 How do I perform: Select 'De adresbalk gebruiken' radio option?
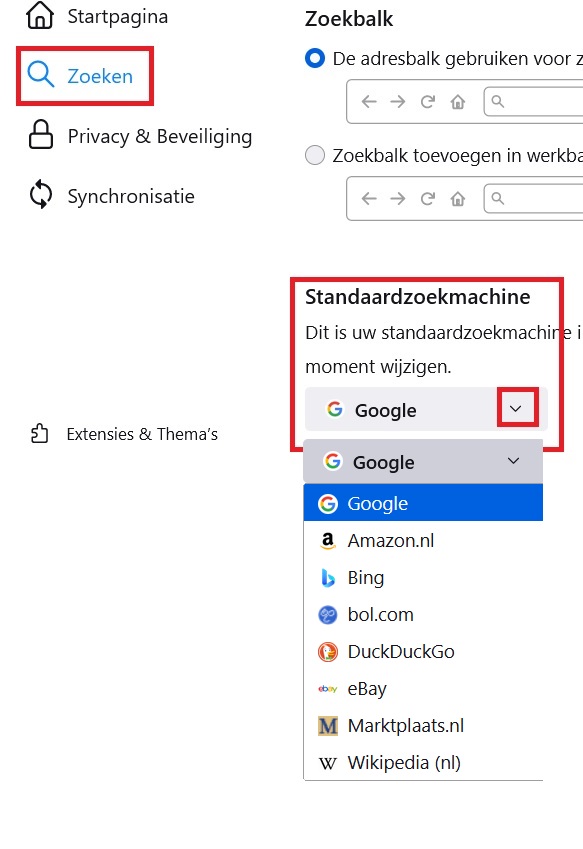point(315,58)
